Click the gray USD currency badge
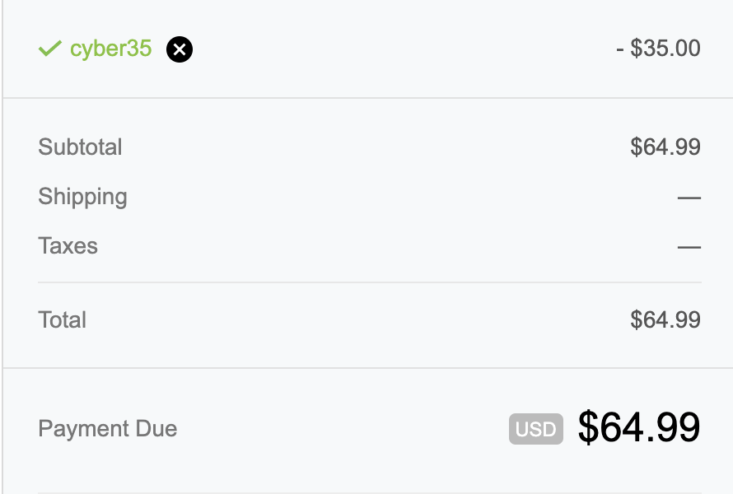 [x=536, y=429]
